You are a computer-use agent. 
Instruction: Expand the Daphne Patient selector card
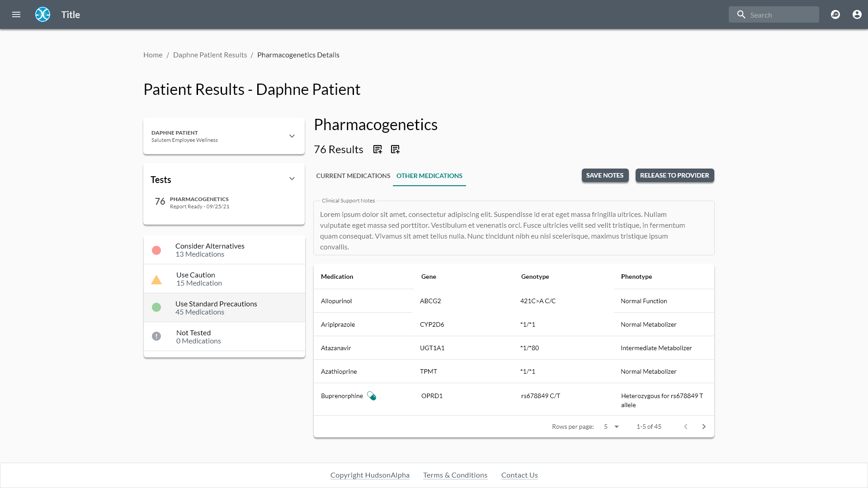click(x=292, y=136)
